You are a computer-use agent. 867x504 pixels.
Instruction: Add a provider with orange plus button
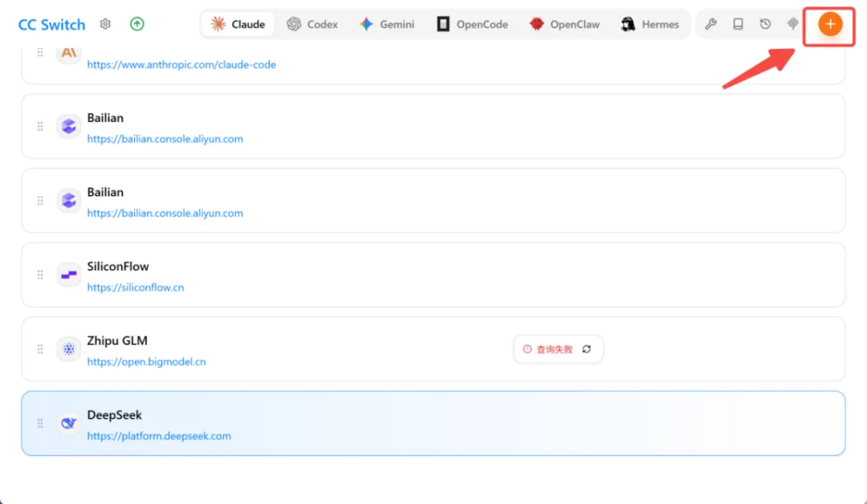(x=830, y=24)
